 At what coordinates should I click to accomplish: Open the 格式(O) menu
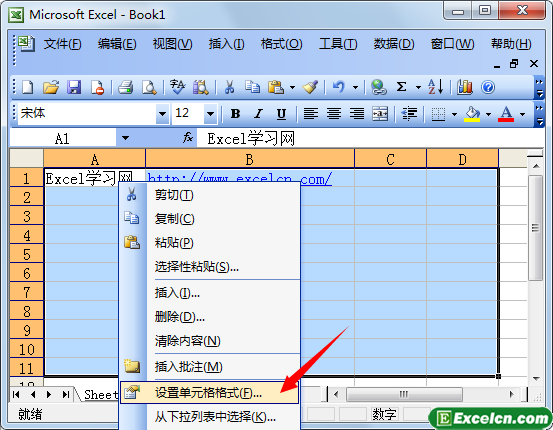pyautogui.click(x=281, y=44)
